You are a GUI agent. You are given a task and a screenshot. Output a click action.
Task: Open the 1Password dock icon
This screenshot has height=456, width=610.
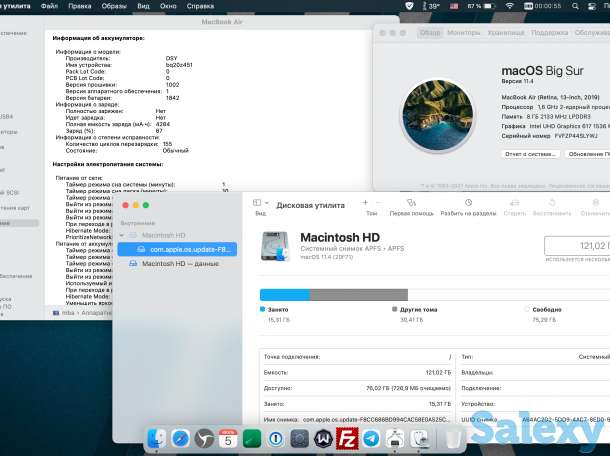tap(276, 439)
